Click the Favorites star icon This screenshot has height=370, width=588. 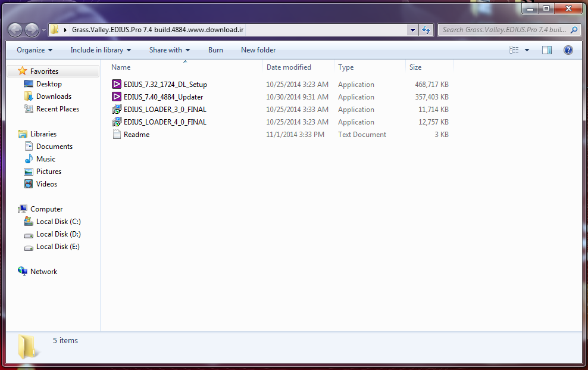click(x=23, y=71)
